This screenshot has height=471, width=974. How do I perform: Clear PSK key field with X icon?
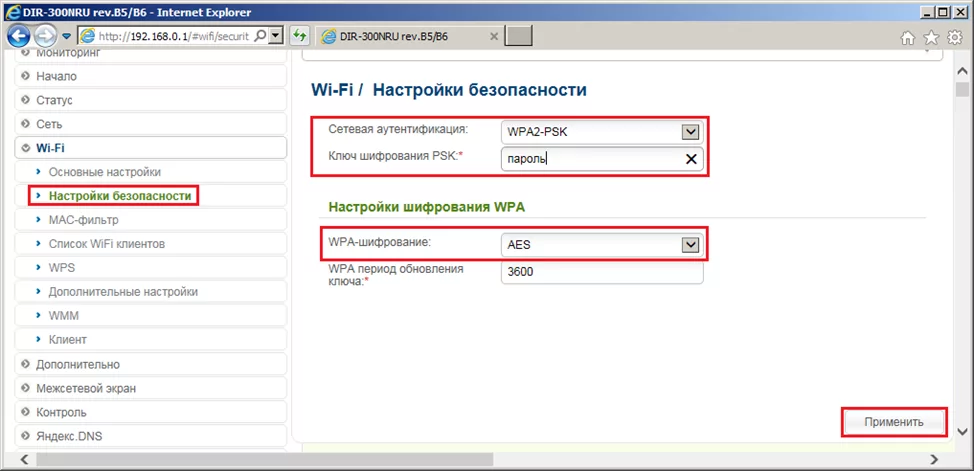[x=690, y=159]
